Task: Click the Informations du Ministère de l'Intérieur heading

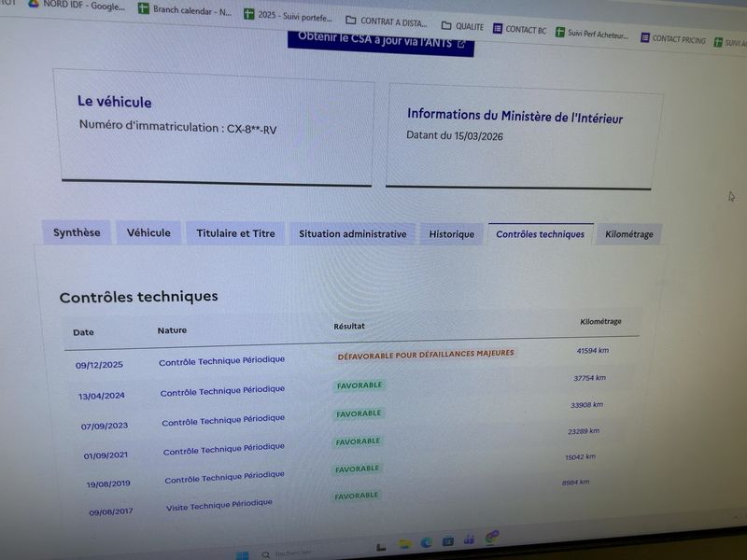Action: 514,116
